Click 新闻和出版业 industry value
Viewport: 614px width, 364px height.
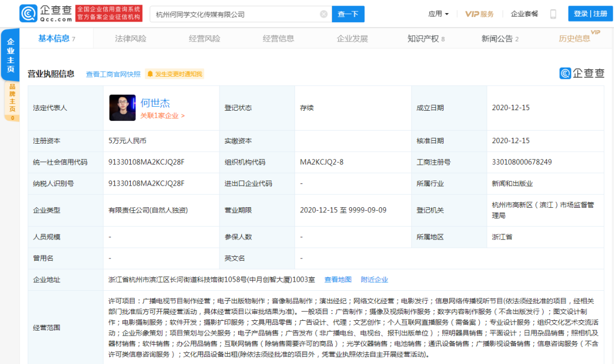pyautogui.click(x=512, y=183)
